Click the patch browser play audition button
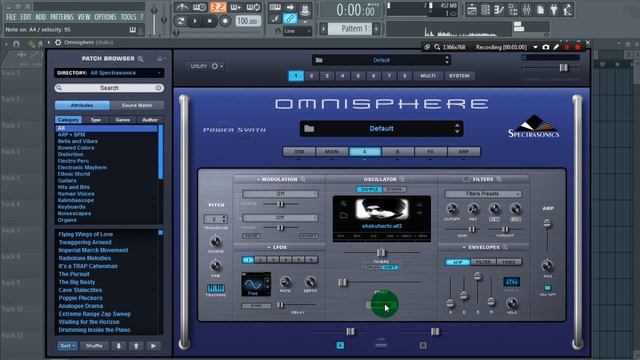640x360 pixels. coord(153,346)
